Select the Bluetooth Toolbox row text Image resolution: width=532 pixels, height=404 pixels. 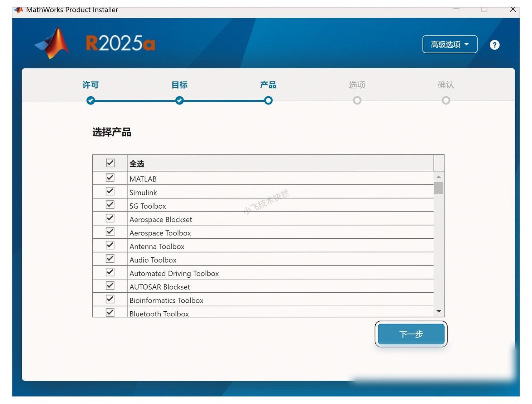(x=159, y=314)
